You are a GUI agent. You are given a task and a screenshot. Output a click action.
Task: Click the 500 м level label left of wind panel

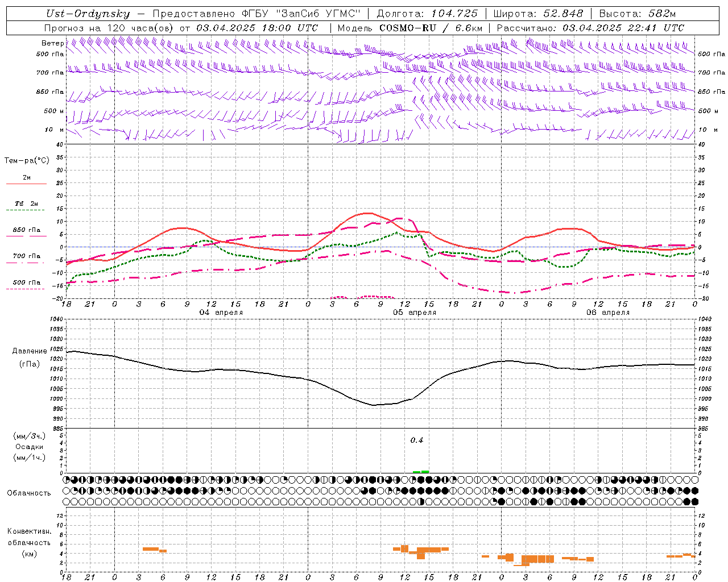(53, 111)
